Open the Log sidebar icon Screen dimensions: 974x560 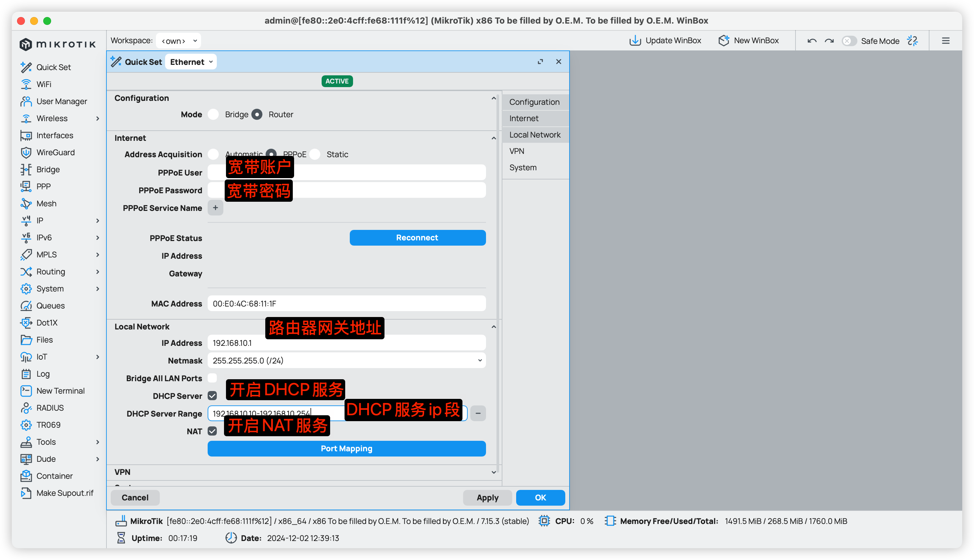26,373
